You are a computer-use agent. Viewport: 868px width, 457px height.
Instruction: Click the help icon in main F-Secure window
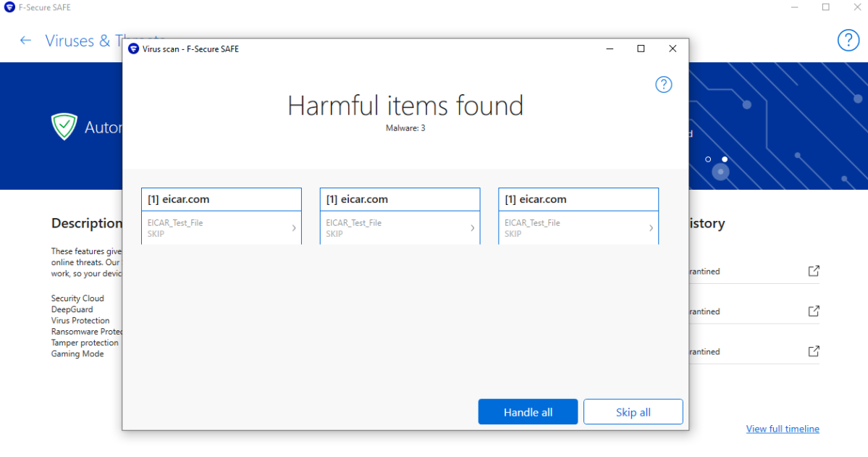point(848,41)
